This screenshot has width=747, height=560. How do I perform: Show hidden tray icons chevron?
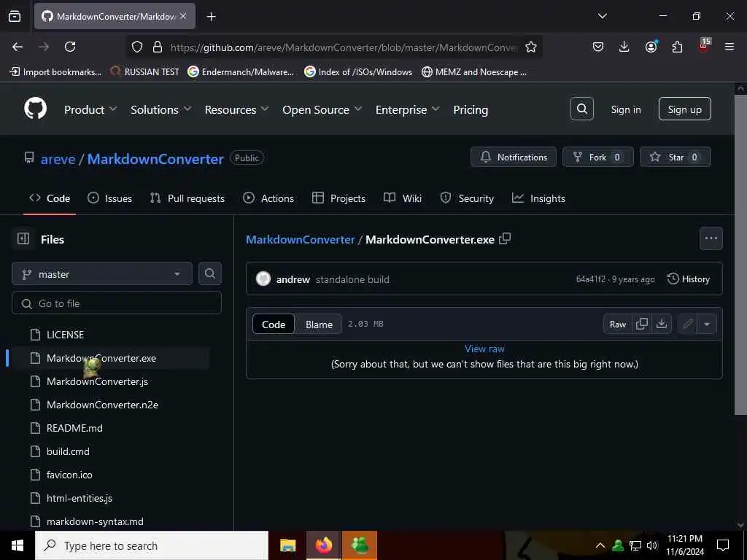[x=600, y=545]
